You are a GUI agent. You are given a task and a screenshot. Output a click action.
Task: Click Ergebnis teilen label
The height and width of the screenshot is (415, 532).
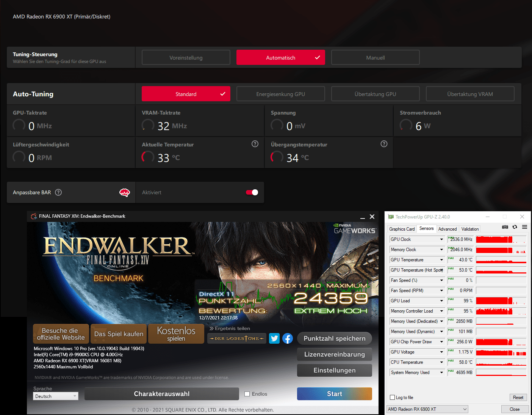(x=230, y=329)
